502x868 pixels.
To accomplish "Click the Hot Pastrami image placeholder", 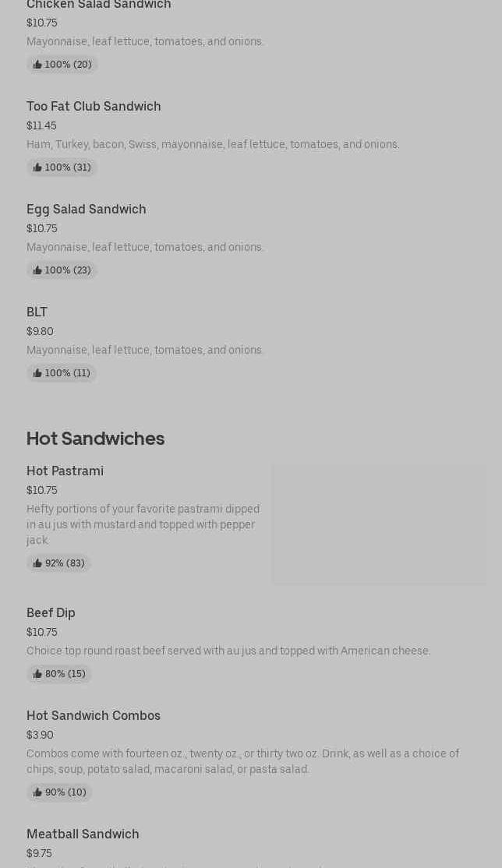I will point(379,524).
